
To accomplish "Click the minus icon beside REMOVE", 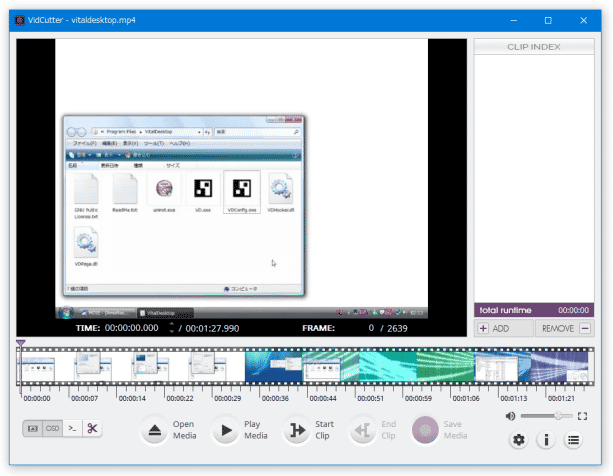I will (585, 328).
